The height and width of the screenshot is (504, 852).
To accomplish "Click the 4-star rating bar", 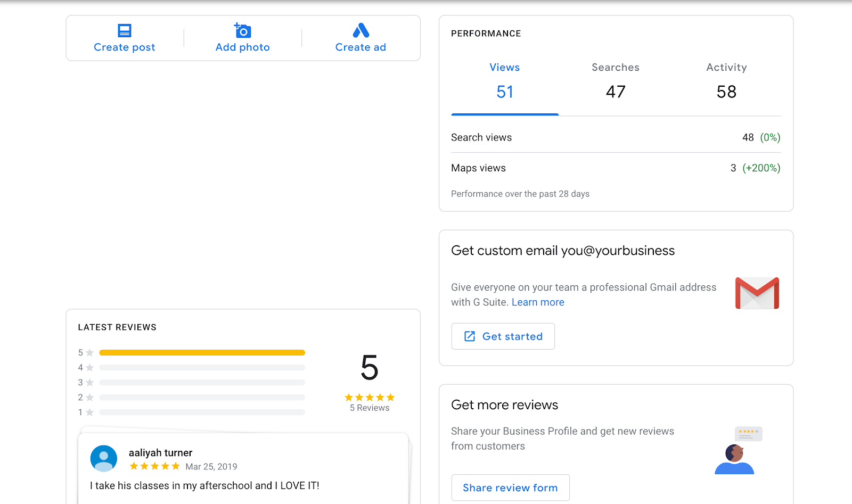I will tap(202, 368).
